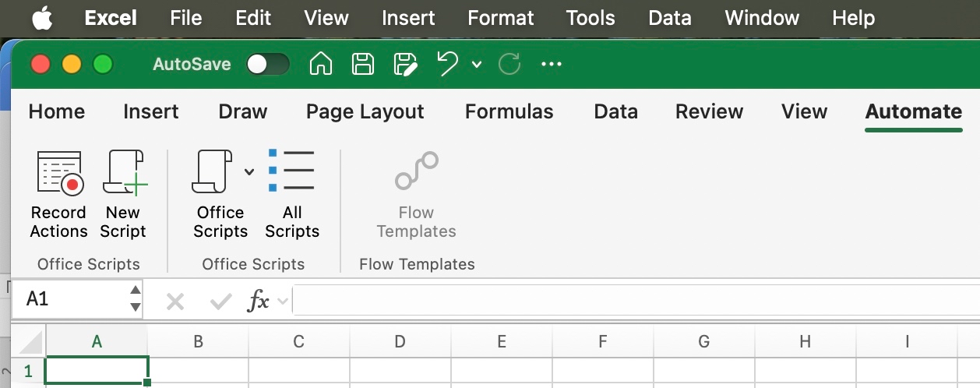980x388 pixels.
Task: Expand the Name Box stepper arrows
Action: pyautogui.click(x=135, y=299)
